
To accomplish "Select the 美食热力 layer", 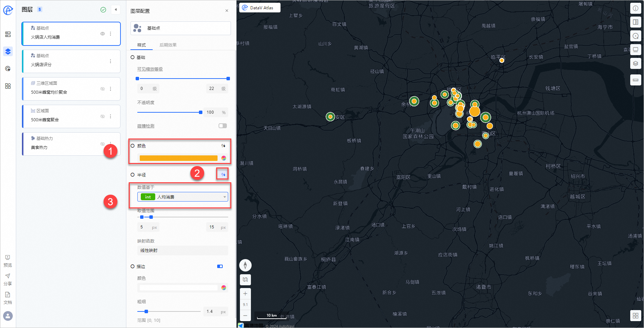I will point(71,144).
